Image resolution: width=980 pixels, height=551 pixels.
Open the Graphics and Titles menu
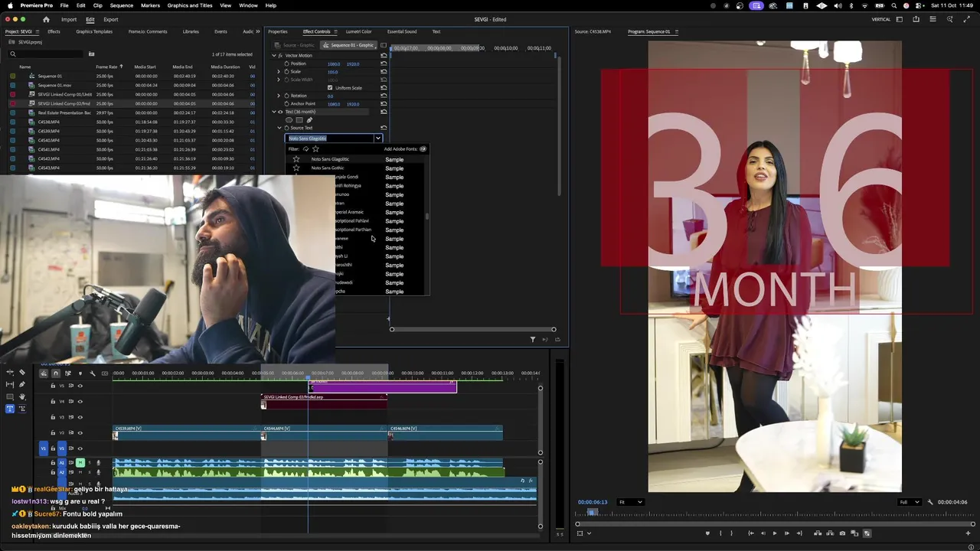click(x=190, y=5)
